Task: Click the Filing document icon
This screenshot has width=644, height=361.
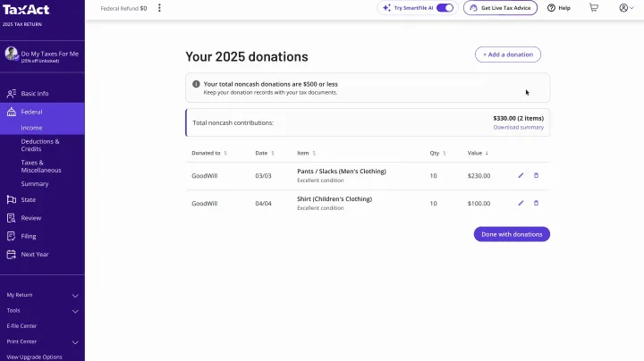Action: coord(12,236)
